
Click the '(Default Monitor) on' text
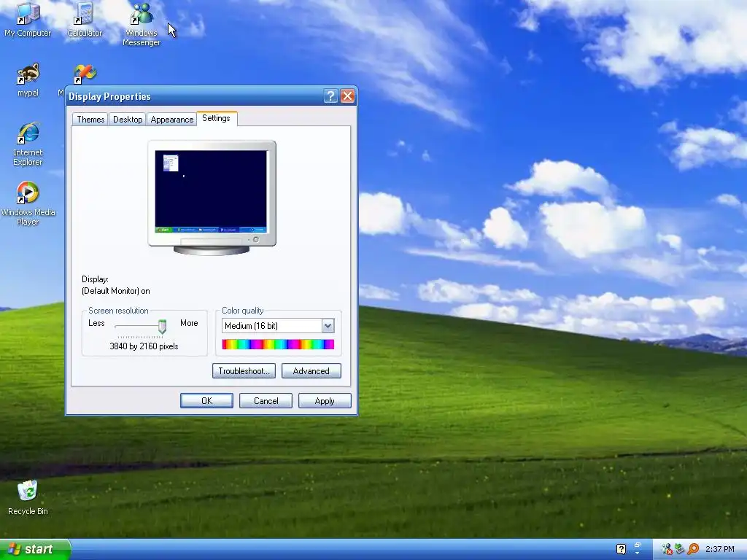pos(116,291)
